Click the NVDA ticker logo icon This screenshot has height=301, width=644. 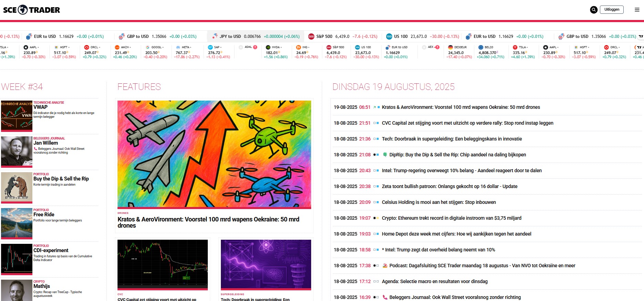(x=268, y=47)
